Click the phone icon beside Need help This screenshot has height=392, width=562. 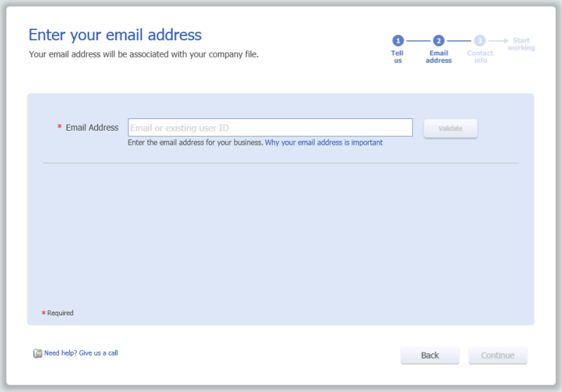click(x=37, y=353)
